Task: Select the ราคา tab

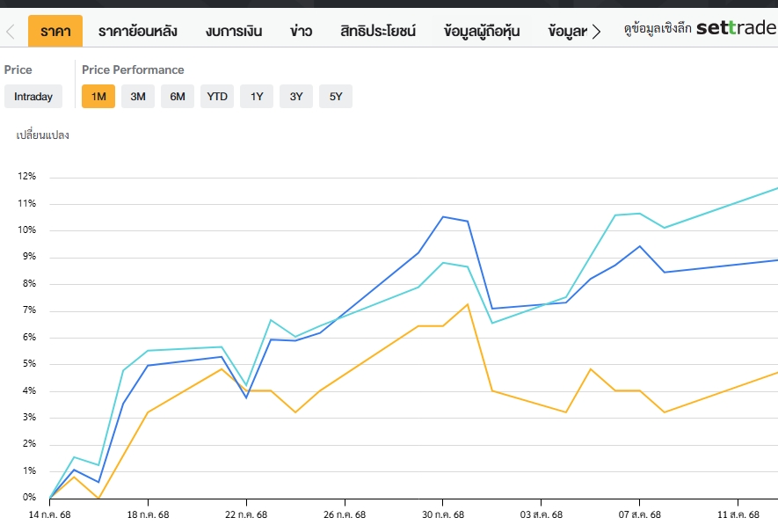Action: click(x=55, y=32)
